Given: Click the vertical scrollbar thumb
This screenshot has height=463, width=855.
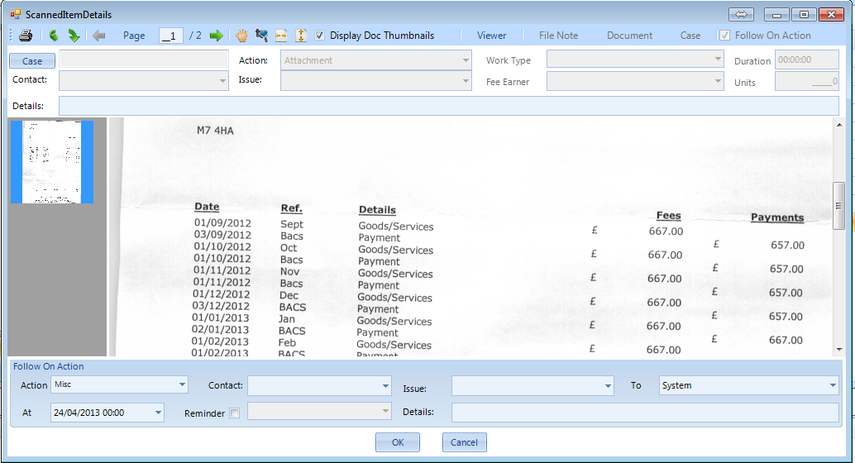Looking at the screenshot, I should 839,206.
